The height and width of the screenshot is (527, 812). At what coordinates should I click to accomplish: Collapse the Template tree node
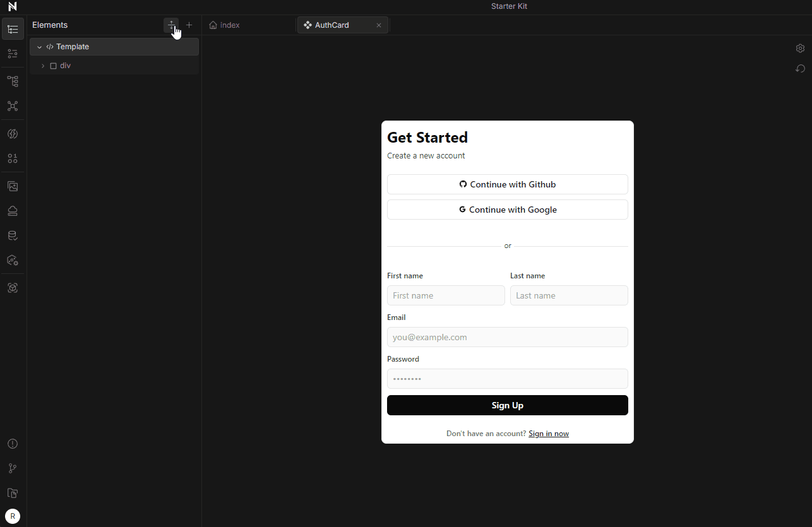(39, 46)
